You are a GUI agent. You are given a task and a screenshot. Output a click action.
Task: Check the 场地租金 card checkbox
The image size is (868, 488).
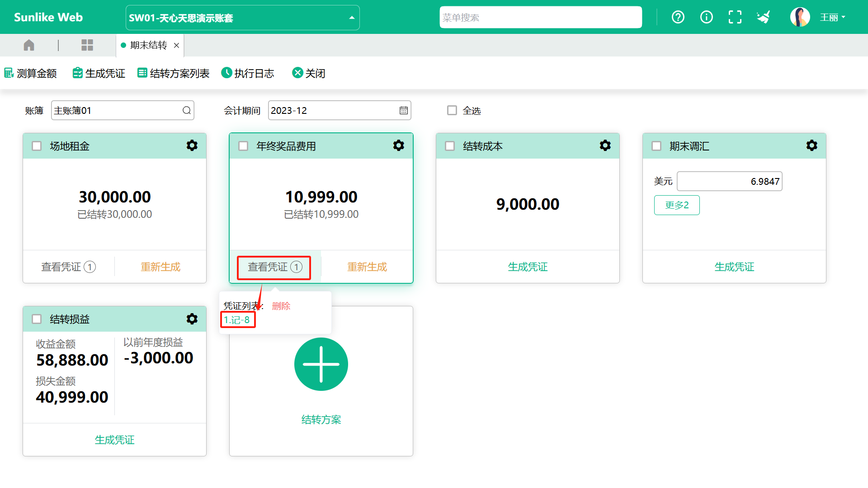[37, 146]
